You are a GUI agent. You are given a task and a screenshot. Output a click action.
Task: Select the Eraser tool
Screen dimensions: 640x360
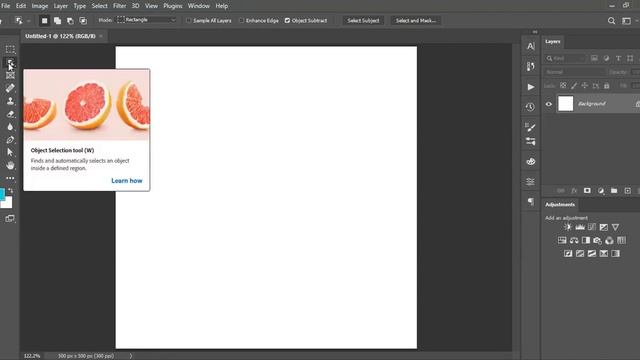click(10, 114)
